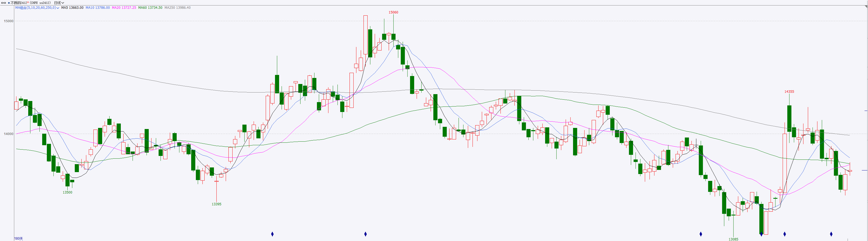Click the first diamond event marker on timeline
The width and height of the screenshot is (868, 241).
pos(272,234)
